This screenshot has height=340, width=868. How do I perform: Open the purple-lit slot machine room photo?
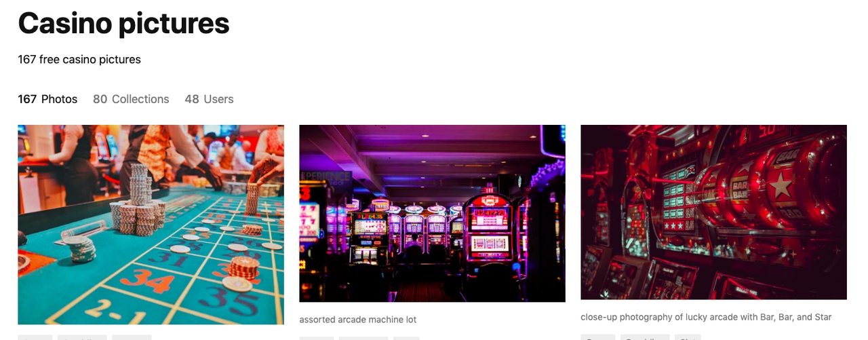coord(432,213)
